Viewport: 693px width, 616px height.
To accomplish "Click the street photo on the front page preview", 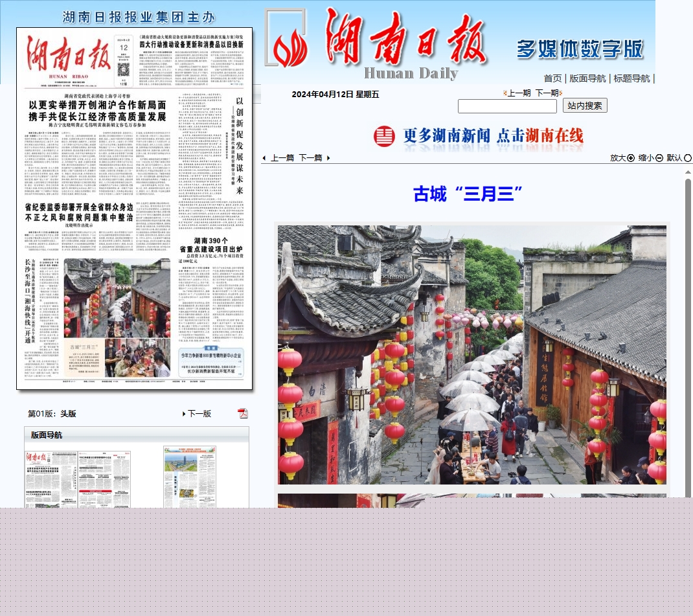I will pyautogui.click(x=117, y=298).
